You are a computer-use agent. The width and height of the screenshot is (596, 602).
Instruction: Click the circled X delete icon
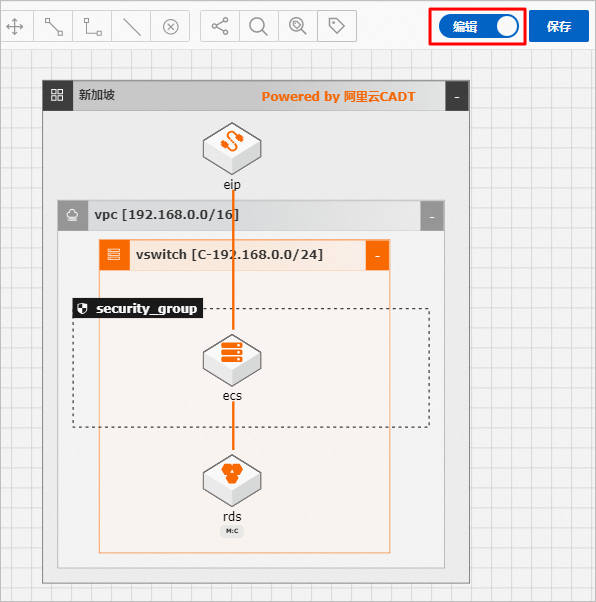click(x=171, y=27)
